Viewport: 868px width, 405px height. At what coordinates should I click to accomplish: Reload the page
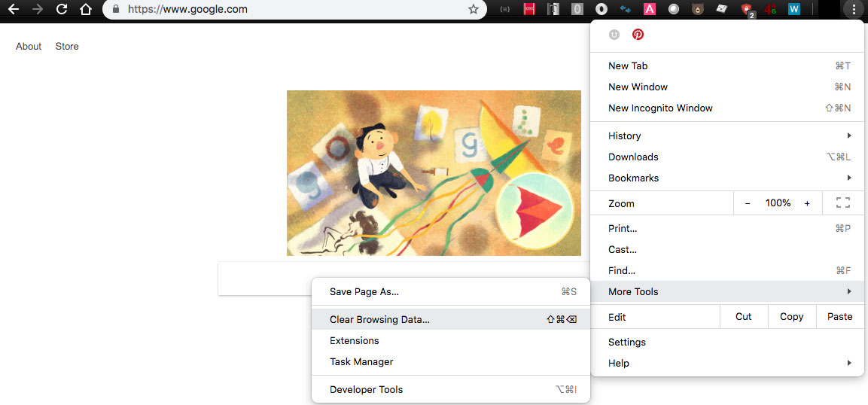point(62,9)
